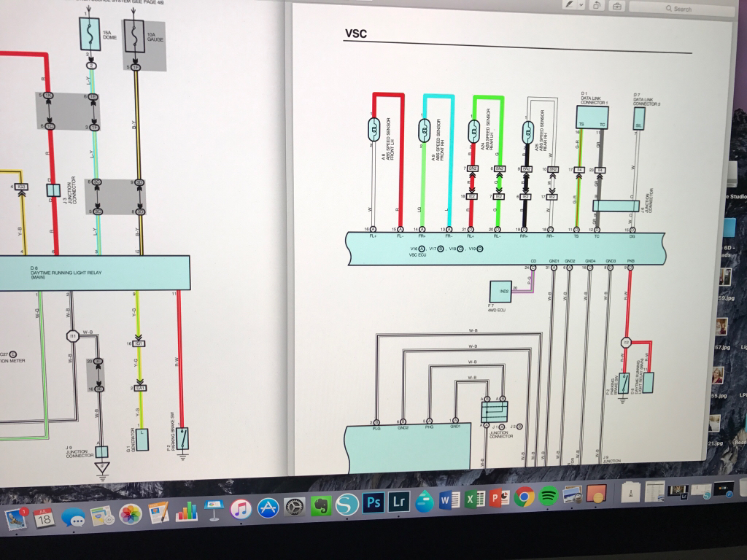Image resolution: width=747 pixels, height=560 pixels.
Task: Launch Messages from the dock
Action: pyautogui.click(x=73, y=517)
